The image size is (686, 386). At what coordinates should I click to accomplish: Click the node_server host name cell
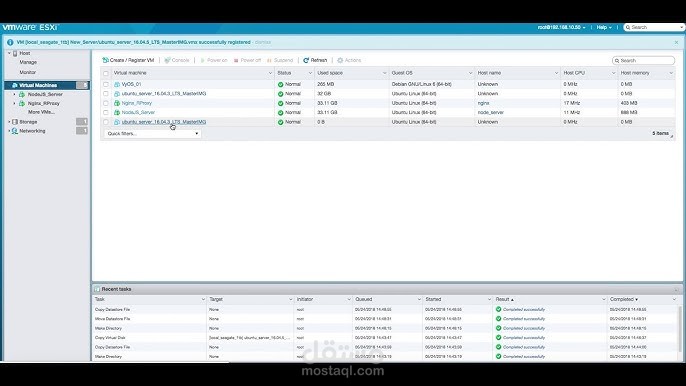pyautogui.click(x=490, y=112)
